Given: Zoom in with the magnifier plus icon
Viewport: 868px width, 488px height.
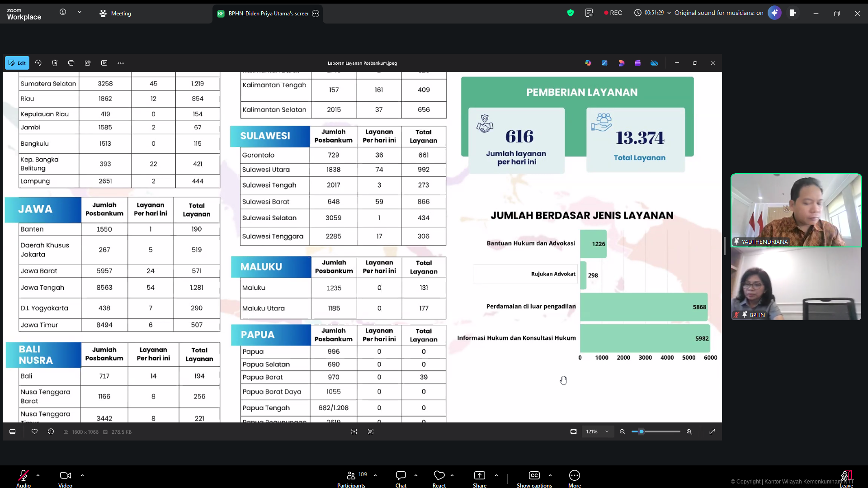Looking at the screenshot, I should click(x=689, y=431).
